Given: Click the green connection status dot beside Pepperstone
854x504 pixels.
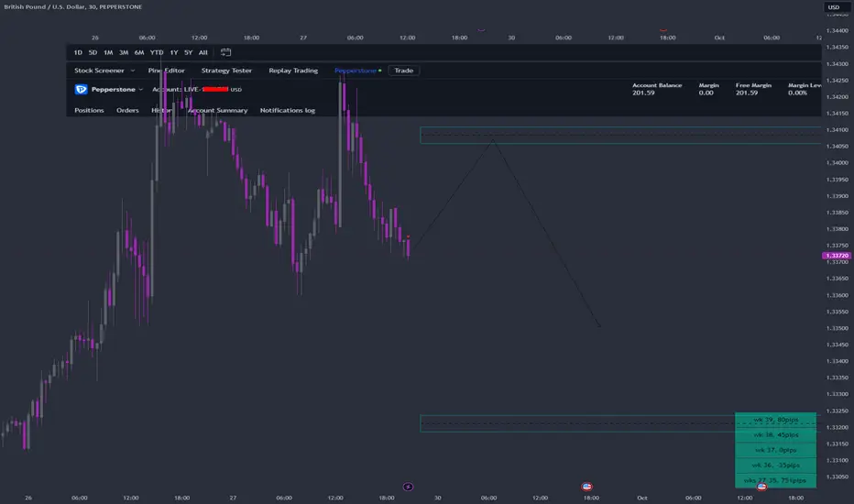Looking at the screenshot, I should pos(379,71).
